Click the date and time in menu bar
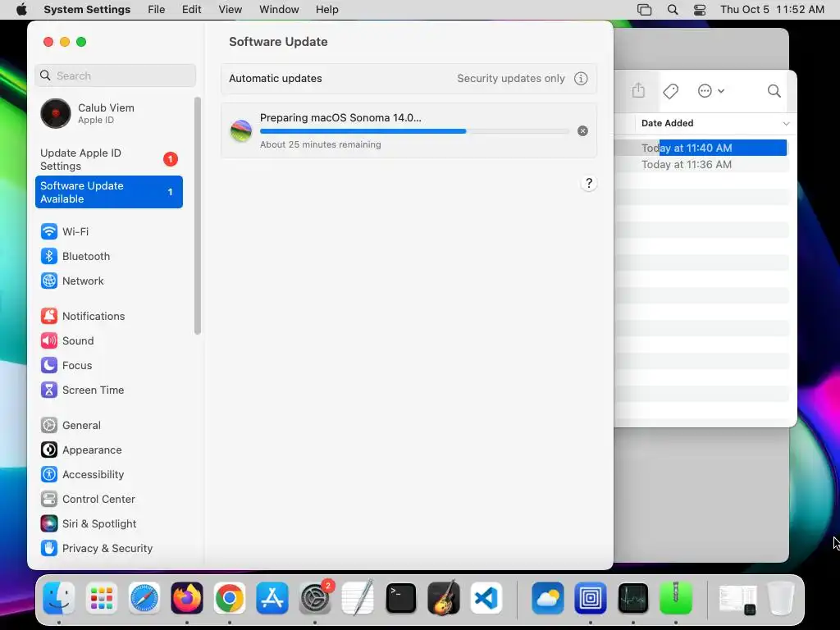This screenshot has height=630, width=840. click(x=772, y=10)
